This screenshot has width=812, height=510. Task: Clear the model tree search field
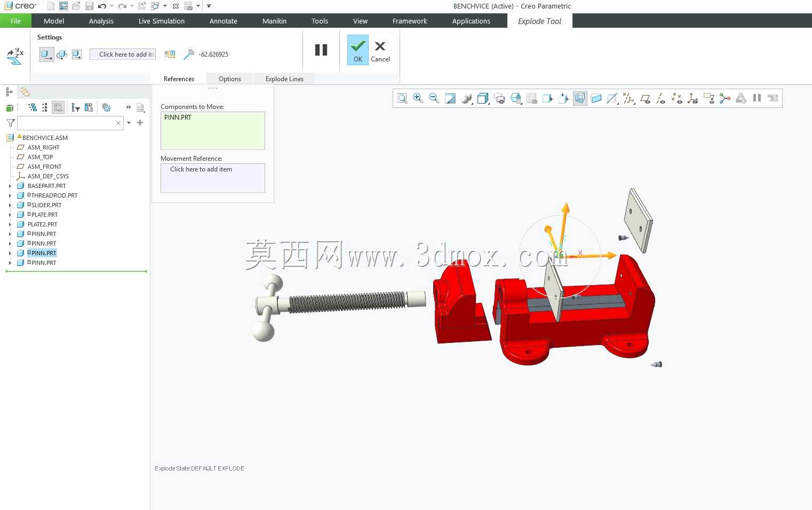point(118,123)
